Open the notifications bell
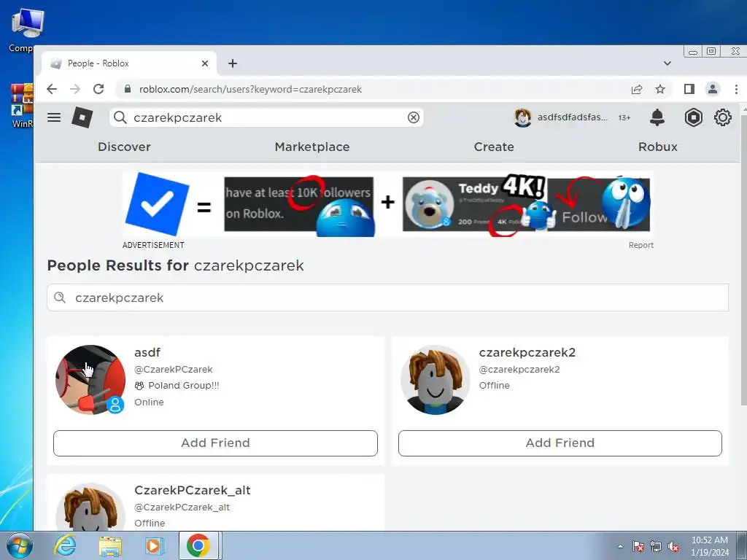 point(657,117)
